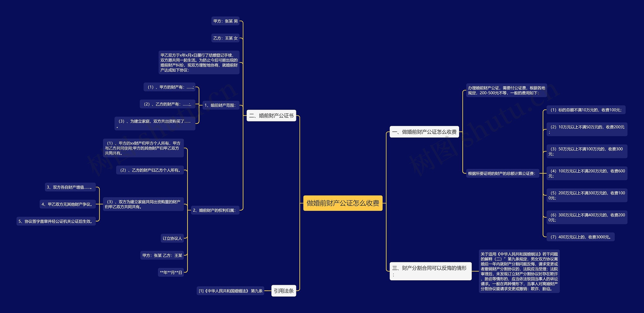Viewport: 644px width, 313px height.
Task: Expand the '一、做婚前财产公证怎么收费' node
Action: click(415, 131)
